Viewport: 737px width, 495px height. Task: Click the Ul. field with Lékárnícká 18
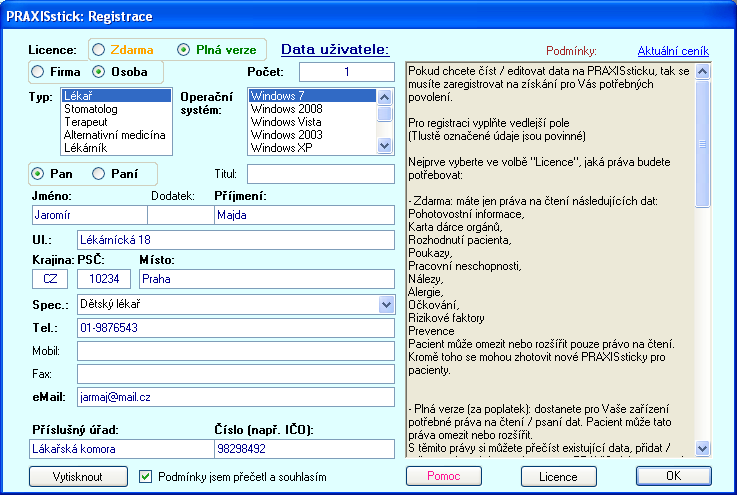click(x=236, y=240)
